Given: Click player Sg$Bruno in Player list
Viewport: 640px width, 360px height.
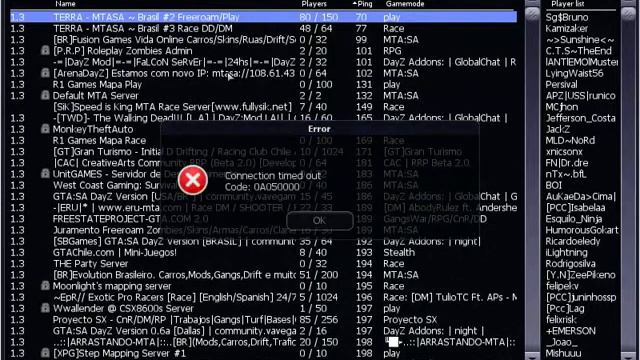Looking at the screenshot, I should 567,17.
